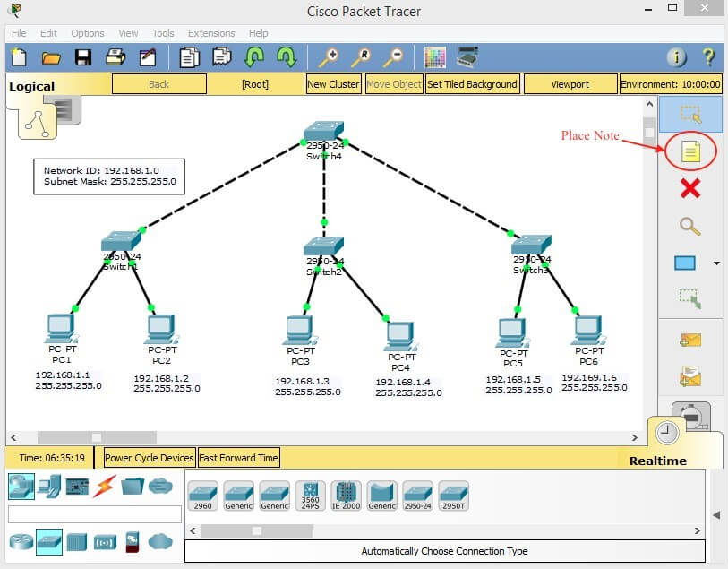Save the network with the floppy disk icon

point(83,57)
